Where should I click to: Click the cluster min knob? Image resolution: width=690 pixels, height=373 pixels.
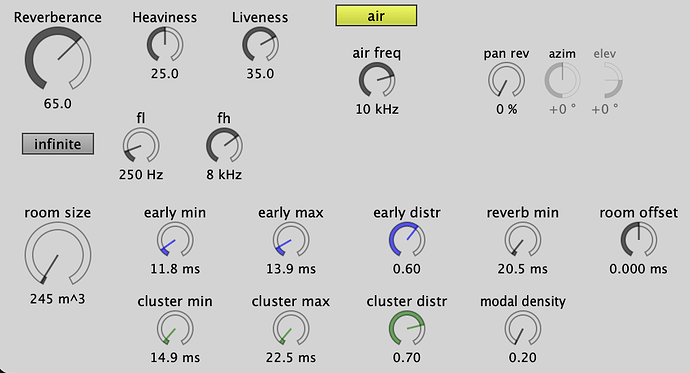[175, 329]
